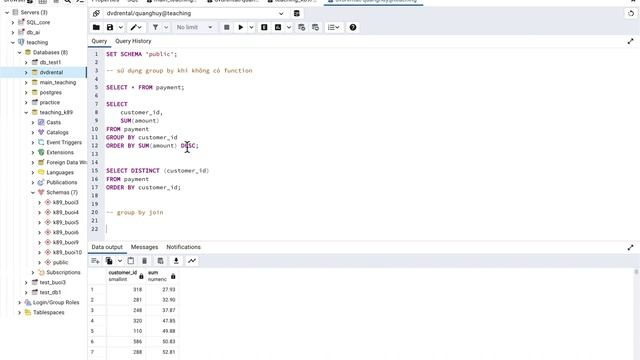Screen dimensions: 640x360
Task: Add a row in Data output
Action: [x=96, y=261]
